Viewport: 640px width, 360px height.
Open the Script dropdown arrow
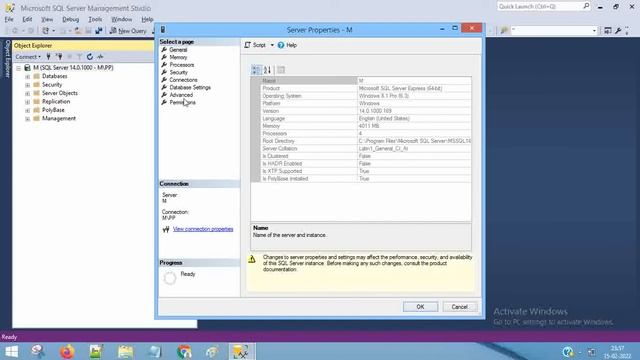coord(272,45)
